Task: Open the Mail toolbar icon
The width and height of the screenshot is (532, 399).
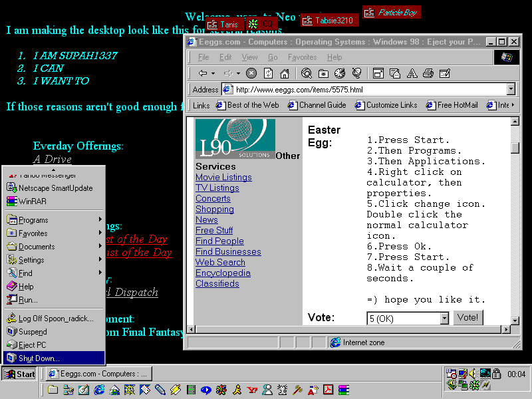Action: point(395,73)
